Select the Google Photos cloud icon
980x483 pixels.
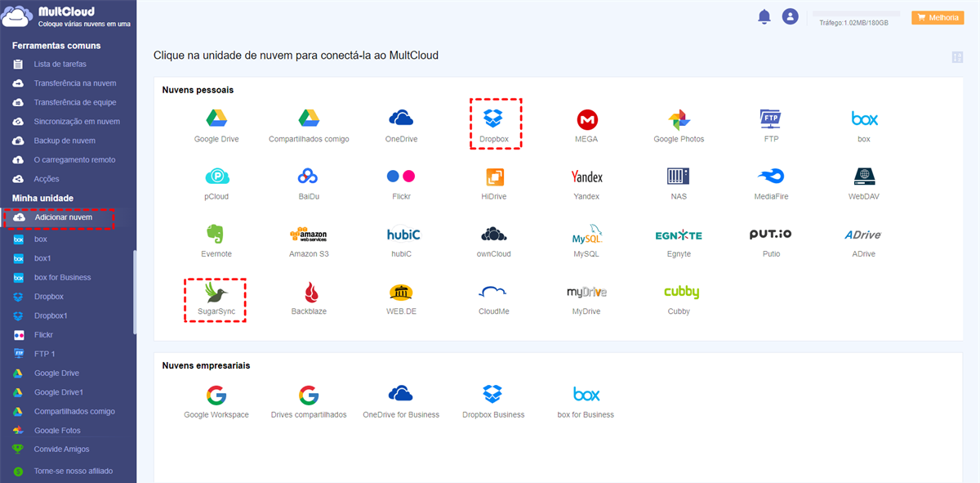coord(679,119)
